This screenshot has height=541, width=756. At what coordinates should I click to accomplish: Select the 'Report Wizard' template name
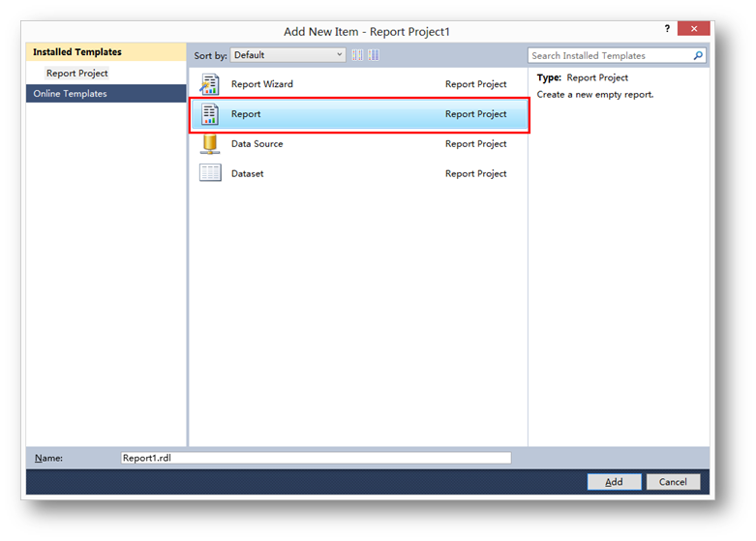[261, 84]
